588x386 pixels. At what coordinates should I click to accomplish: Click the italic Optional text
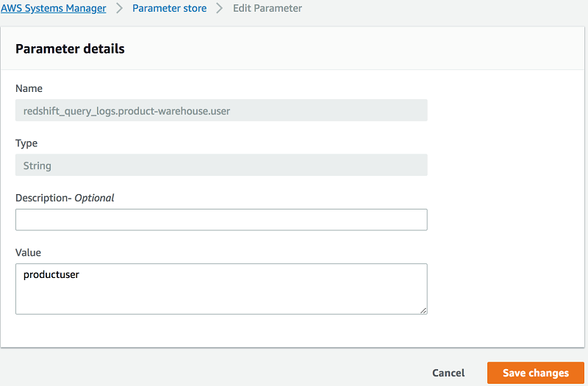pyautogui.click(x=94, y=198)
